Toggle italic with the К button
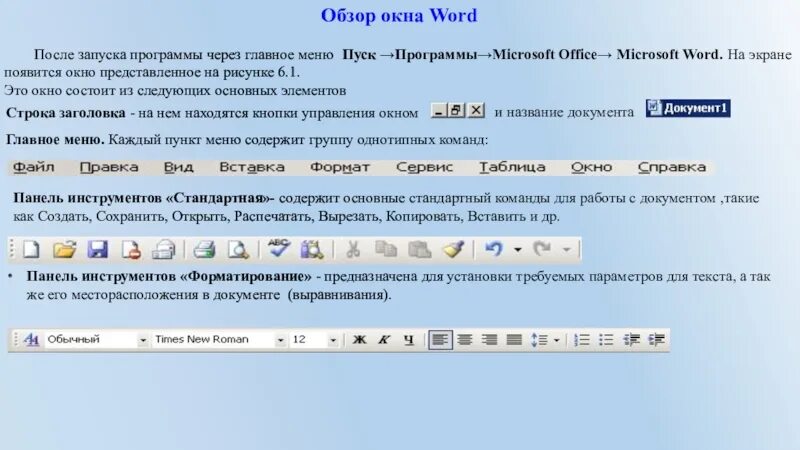Image resolution: width=800 pixels, height=450 pixels. [x=384, y=340]
